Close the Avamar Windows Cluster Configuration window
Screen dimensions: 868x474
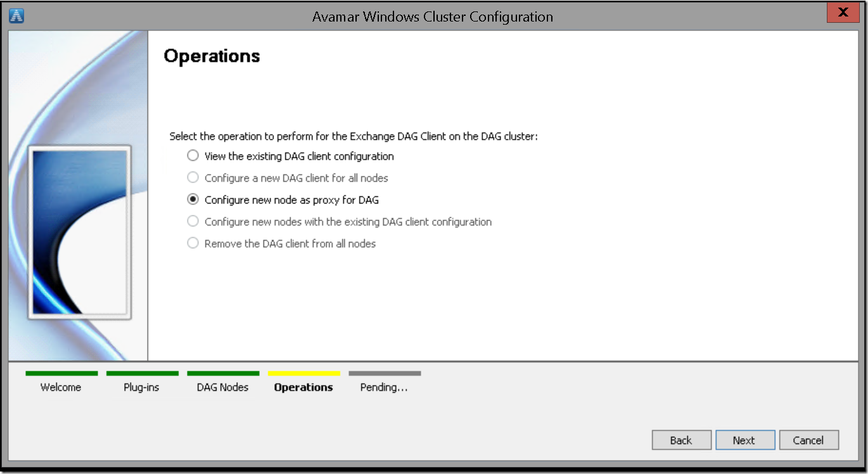843,12
